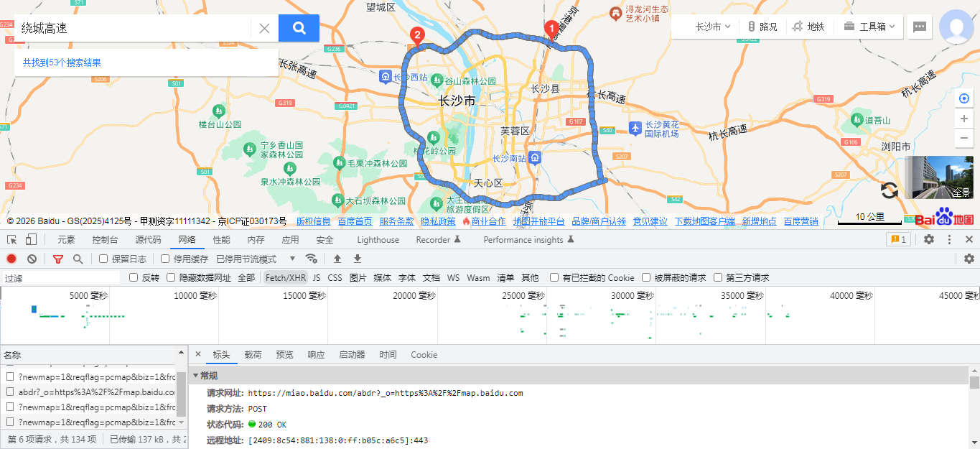Open the 工具箱 toolbox dropdown
This screenshot has height=449, width=980.
pos(869,27)
